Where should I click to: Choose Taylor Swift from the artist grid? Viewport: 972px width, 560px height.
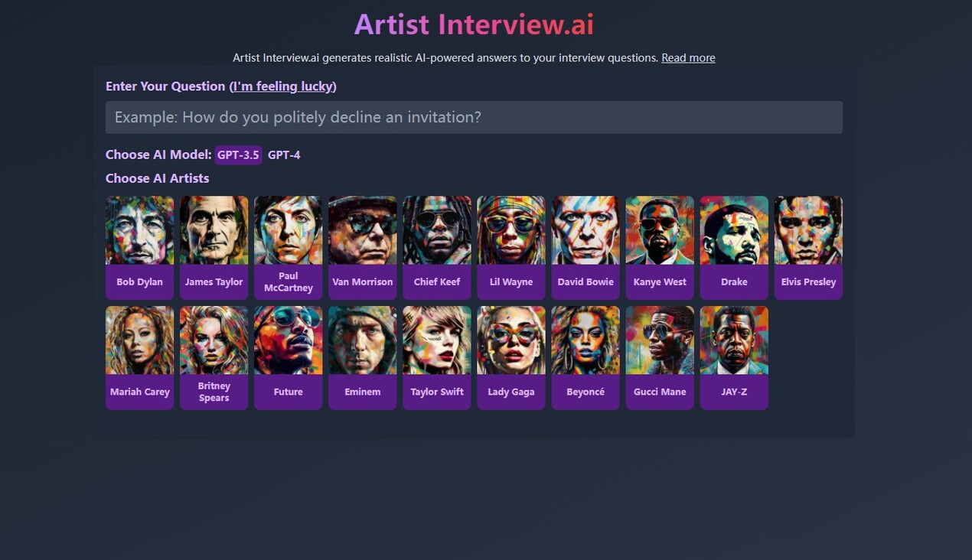tap(436, 340)
